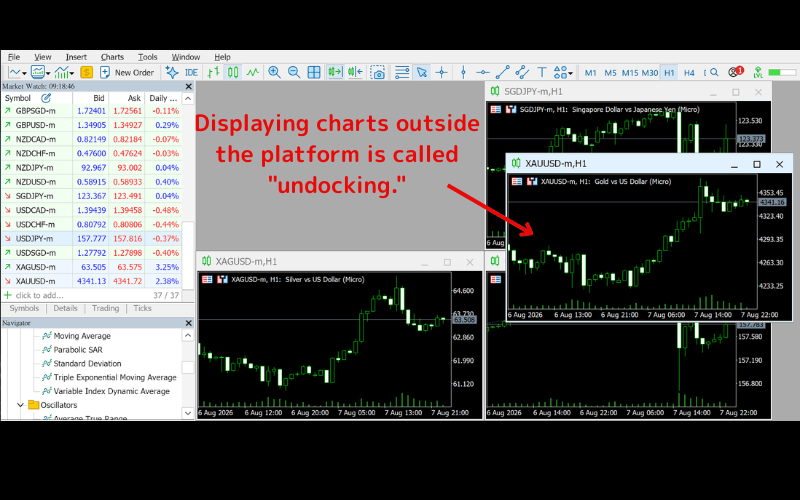This screenshot has width=800, height=500.
Task: Click the Daily change column header
Action: pyautogui.click(x=163, y=98)
